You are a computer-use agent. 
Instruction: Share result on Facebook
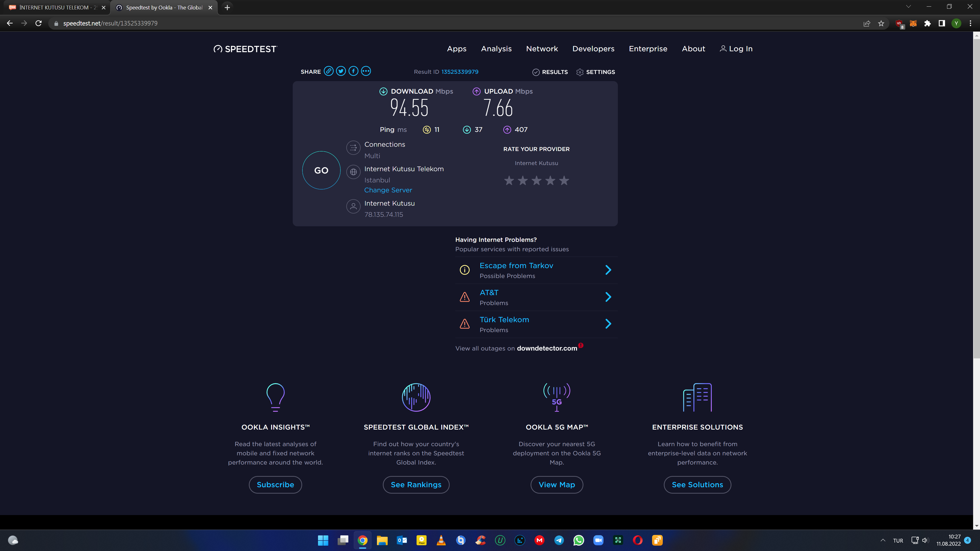pos(353,71)
